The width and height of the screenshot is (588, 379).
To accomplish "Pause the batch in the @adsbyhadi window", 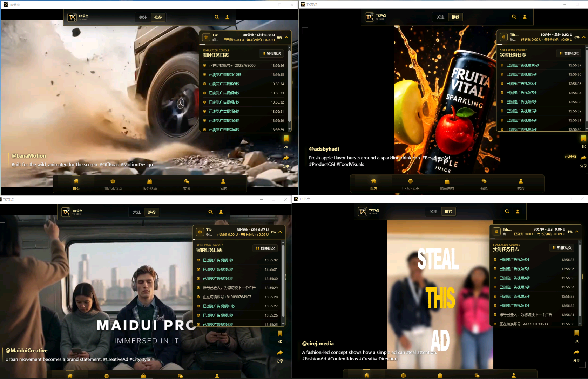I will (x=569, y=53).
